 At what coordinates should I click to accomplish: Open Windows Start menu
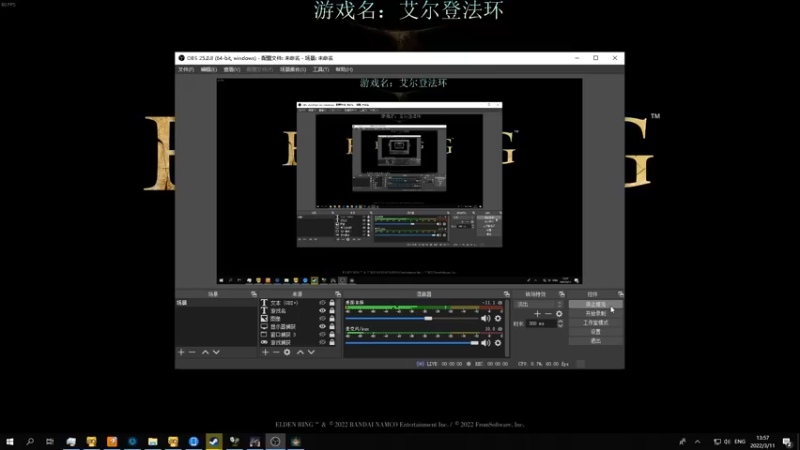point(9,441)
